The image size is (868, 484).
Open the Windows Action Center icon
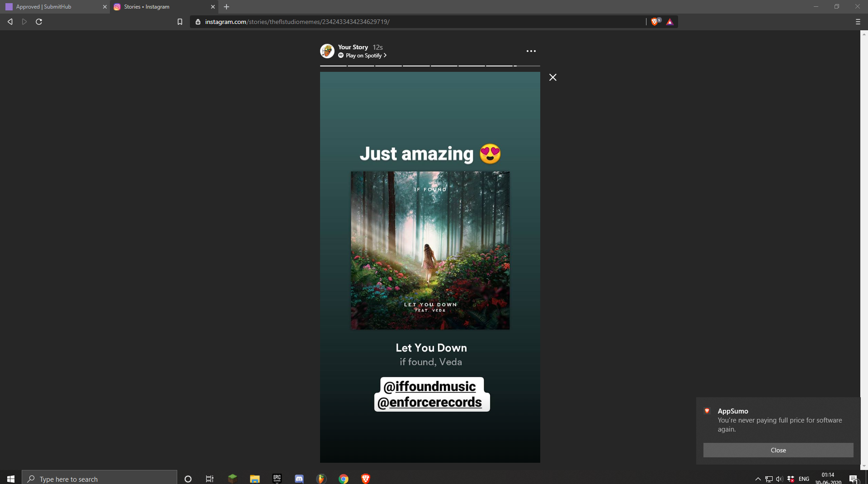tap(854, 479)
